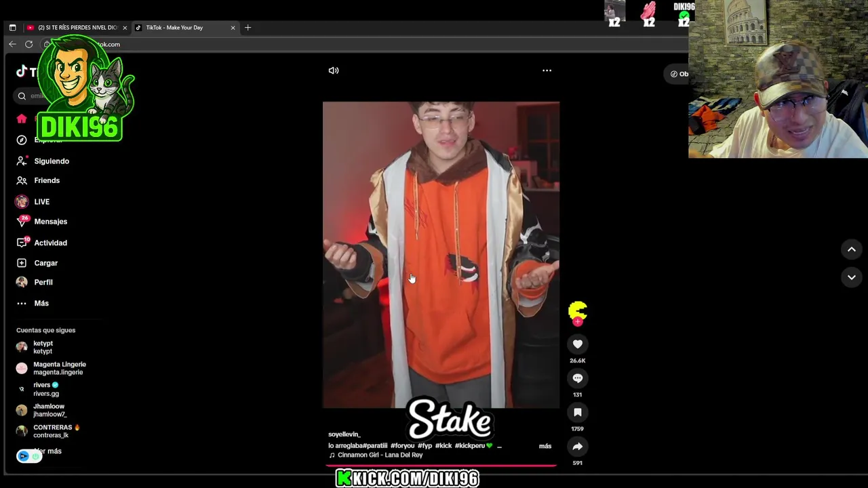
Task: Click the Perfil avatar icon
Action: point(22,282)
